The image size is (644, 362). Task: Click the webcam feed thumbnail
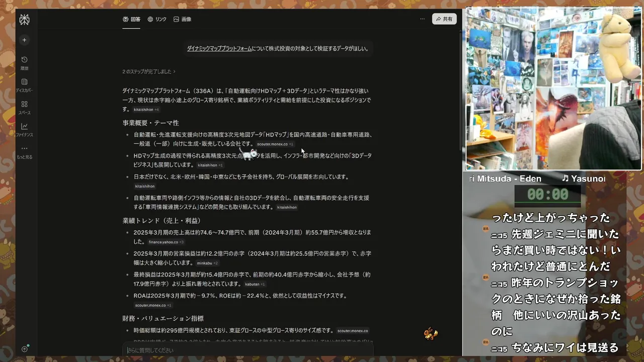[x=553, y=88]
